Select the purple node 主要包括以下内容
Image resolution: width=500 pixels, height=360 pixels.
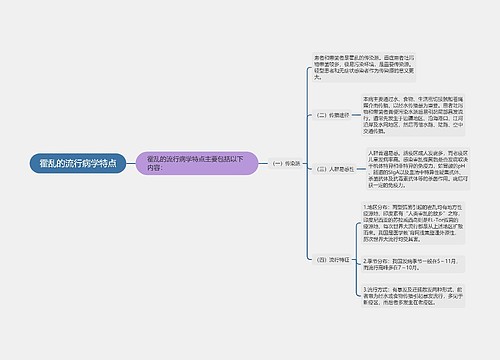point(197,163)
